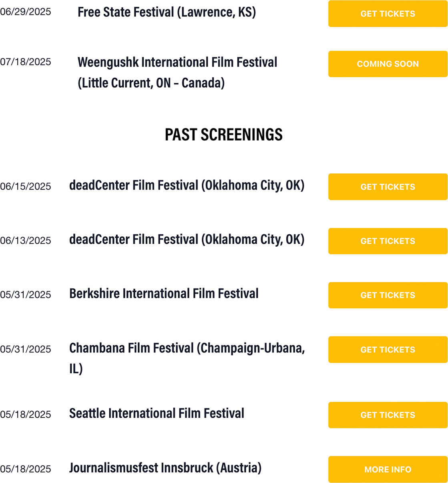The width and height of the screenshot is (448, 483).
Task: Select the 05/18/2025 date beside Seattle festival
Action: [x=26, y=415]
